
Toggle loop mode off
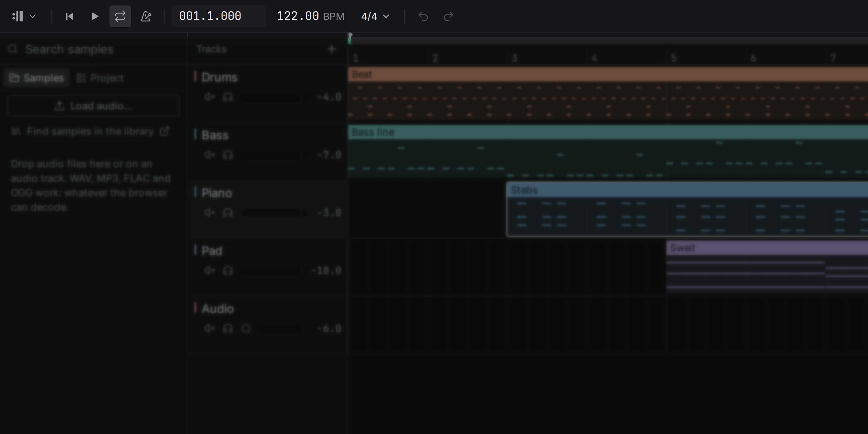pyautogui.click(x=120, y=16)
